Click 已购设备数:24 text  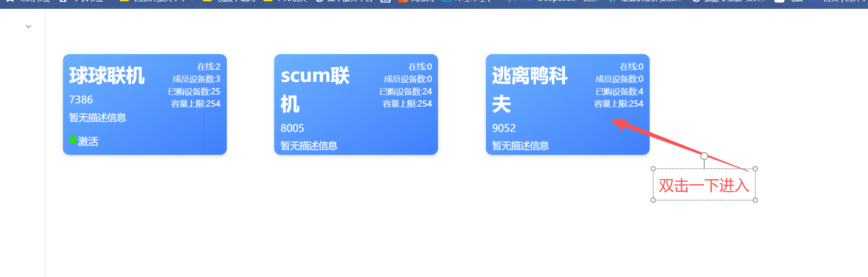406,91
